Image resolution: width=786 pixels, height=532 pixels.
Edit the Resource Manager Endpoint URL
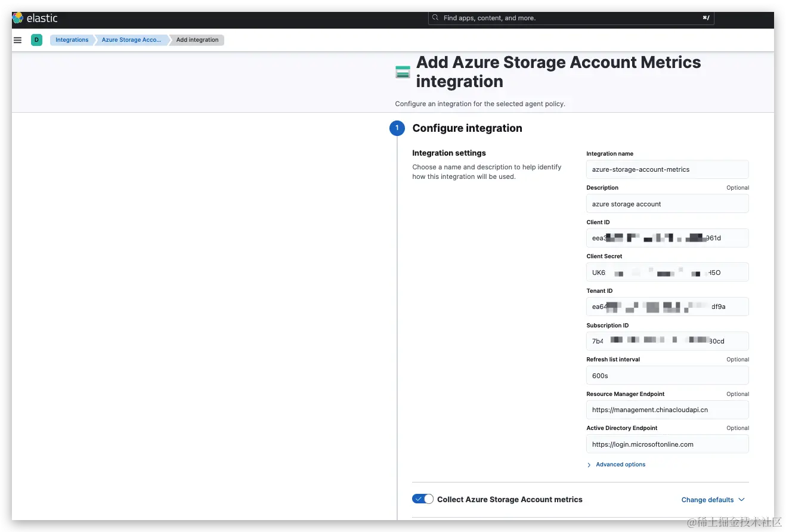click(667, 410)
